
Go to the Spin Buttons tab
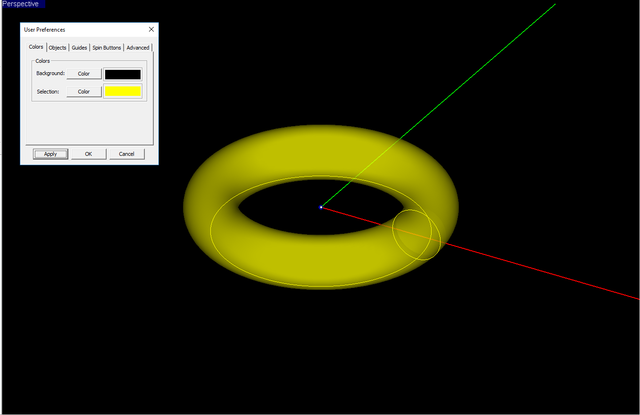pos(107,47)
